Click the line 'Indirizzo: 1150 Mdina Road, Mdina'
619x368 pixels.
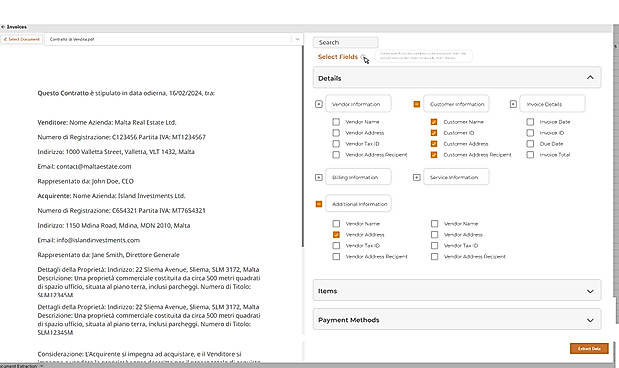coord(114,225)
